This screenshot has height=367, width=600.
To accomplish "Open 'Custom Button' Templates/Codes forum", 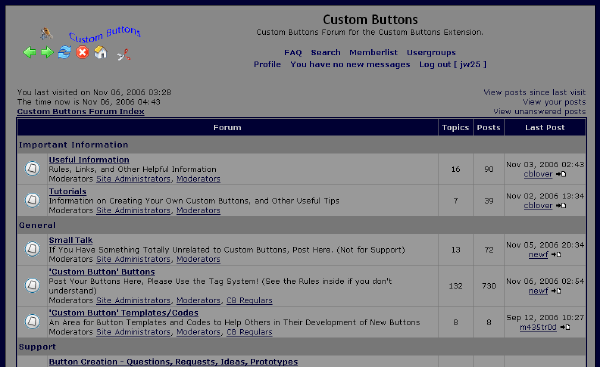I will [124, 313].
